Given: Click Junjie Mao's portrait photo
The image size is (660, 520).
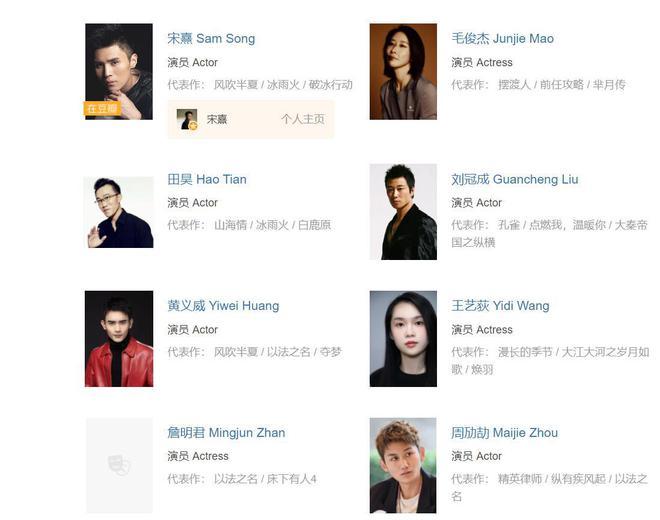Looking at the screenshot, I should [x=403, y=72].
